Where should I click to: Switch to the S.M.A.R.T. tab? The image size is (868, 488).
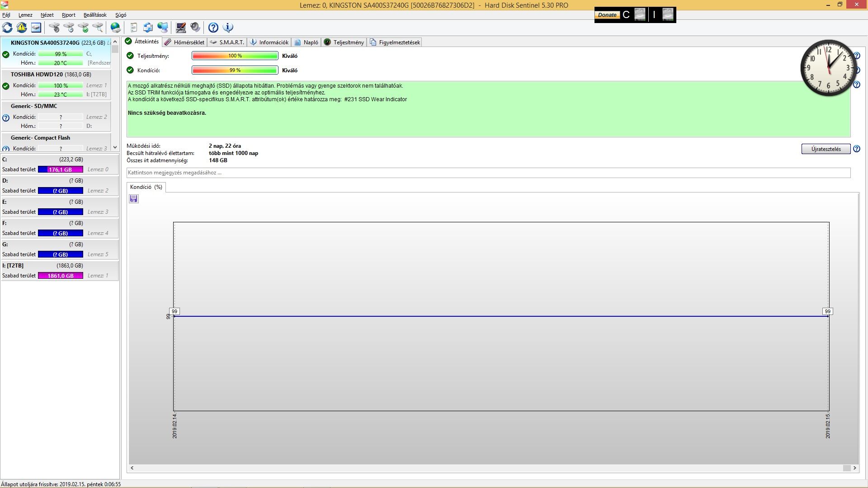[x=227, y=42]
